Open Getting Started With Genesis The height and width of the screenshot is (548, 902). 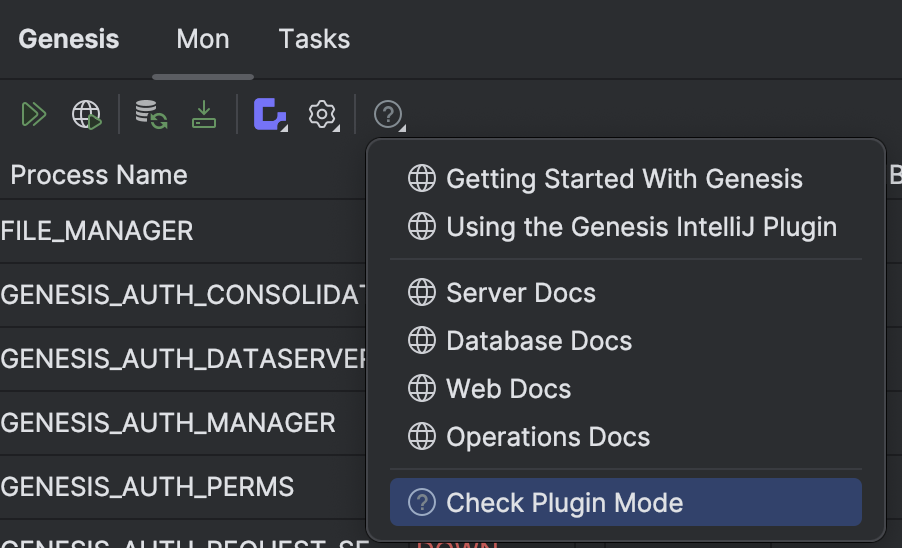click(x=626, y=178)
